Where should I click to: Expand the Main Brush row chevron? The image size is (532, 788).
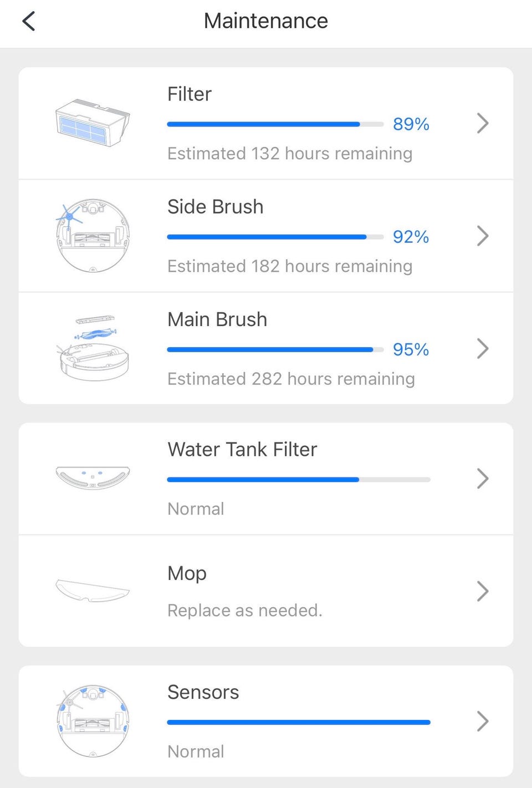coord(483,349)
